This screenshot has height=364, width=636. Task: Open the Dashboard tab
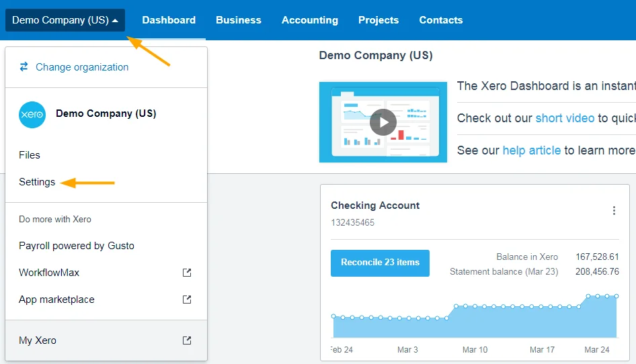pyautogui.click(x=169, y=20)
